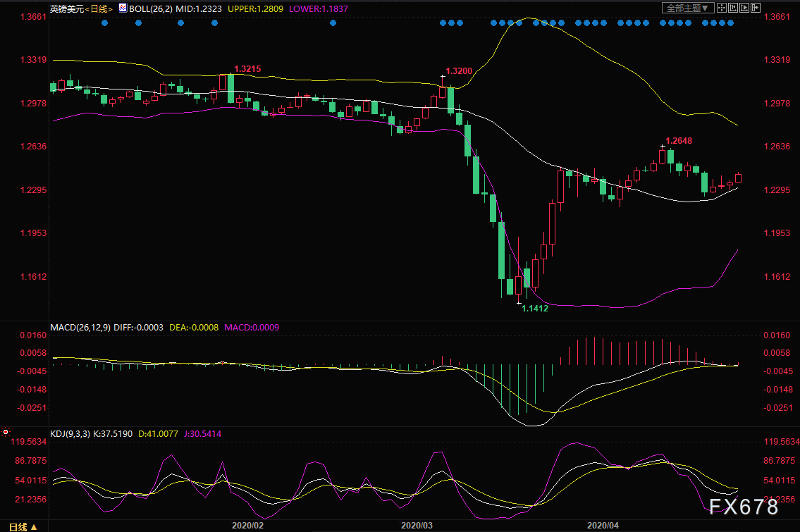Click the left axis 1.1612 price label

[33, 277]
